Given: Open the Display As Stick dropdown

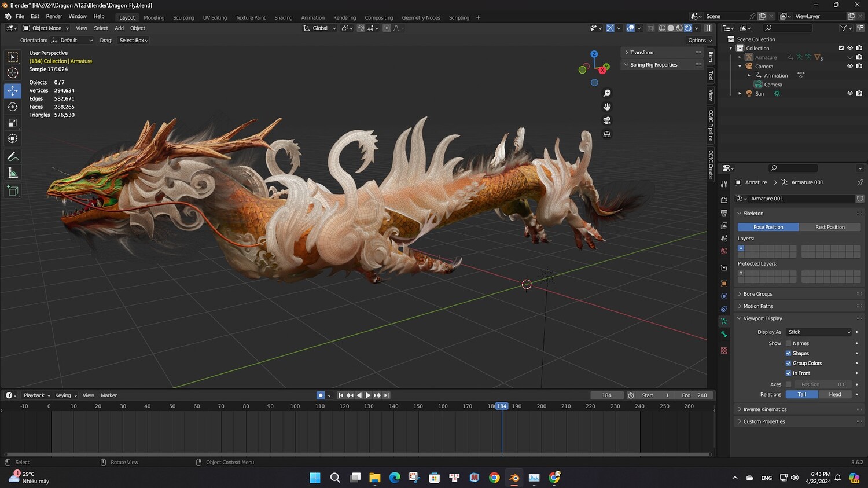Looking at the screenshot, I should tap(819, 332).
